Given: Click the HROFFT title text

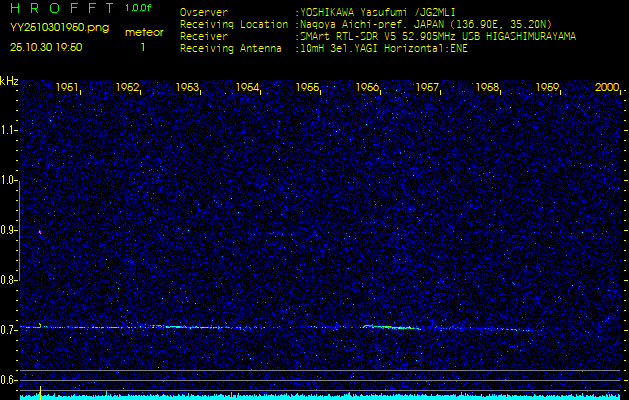Looking at the screenshot, I should [58, 8].
